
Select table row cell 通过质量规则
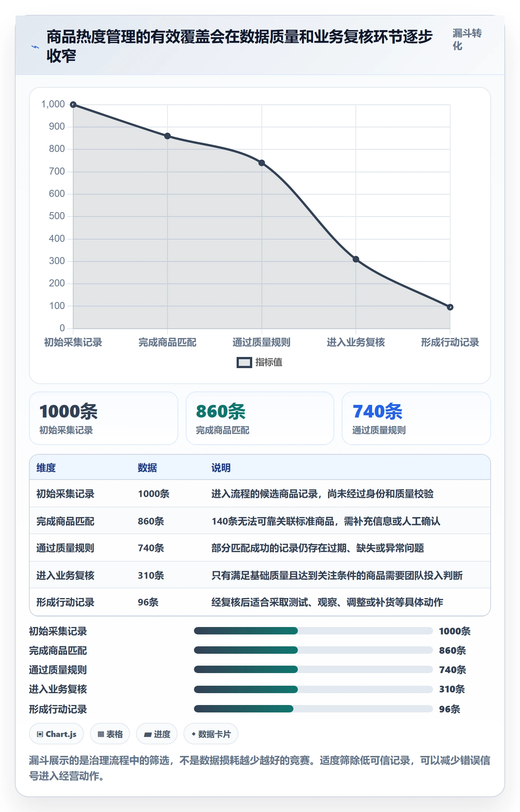coord(65,548)
